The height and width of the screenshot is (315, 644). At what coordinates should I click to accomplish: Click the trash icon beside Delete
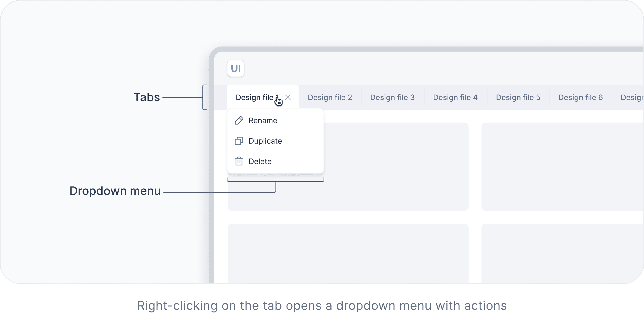(x=239, y=161)
